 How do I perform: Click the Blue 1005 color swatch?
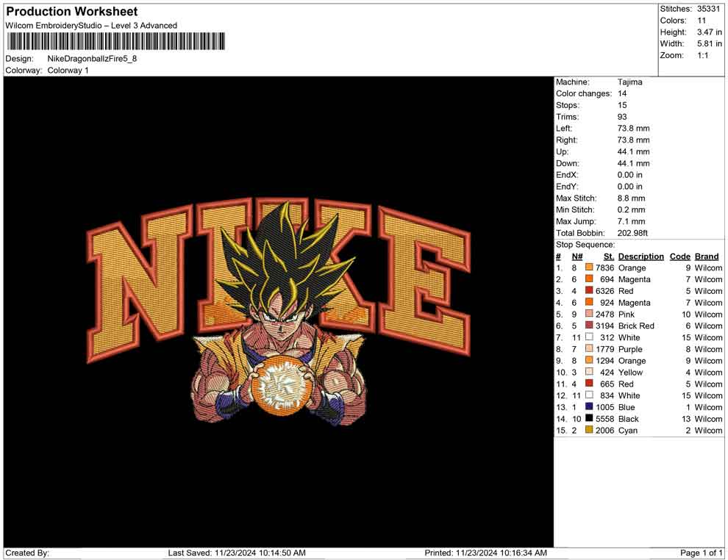[x=589, y=406]
